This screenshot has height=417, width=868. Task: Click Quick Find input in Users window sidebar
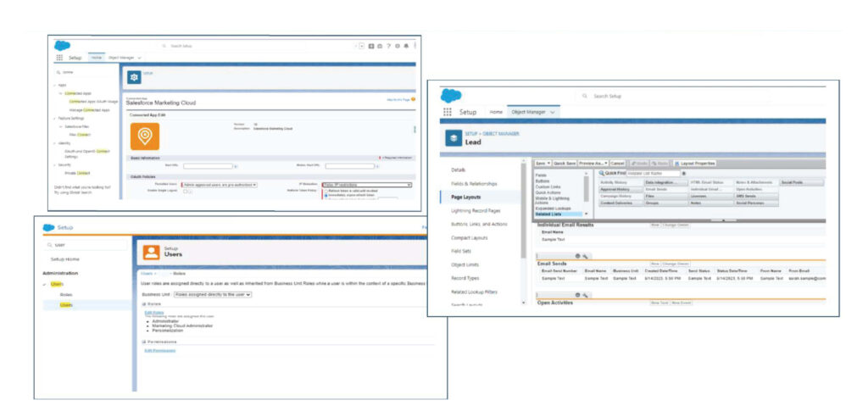click(86, 244)
